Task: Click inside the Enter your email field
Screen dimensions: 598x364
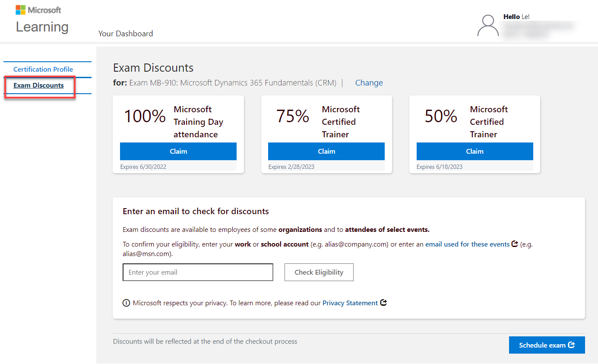Action: [x=197, y=272]
